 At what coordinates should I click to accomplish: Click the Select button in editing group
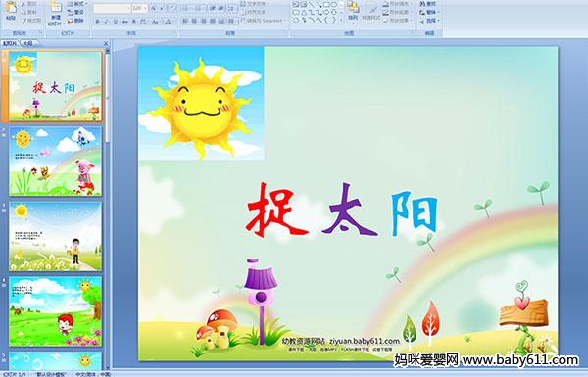coord(428,21)
